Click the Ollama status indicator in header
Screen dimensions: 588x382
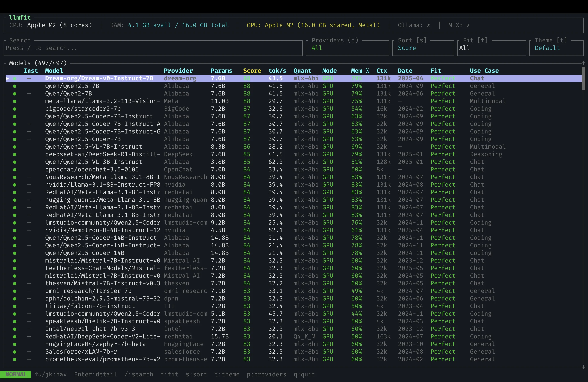[x=414, y=25]
